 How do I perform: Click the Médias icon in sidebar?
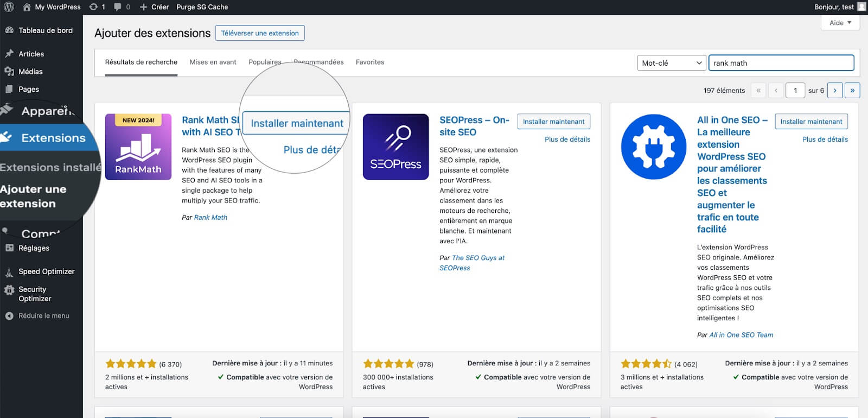9,72
